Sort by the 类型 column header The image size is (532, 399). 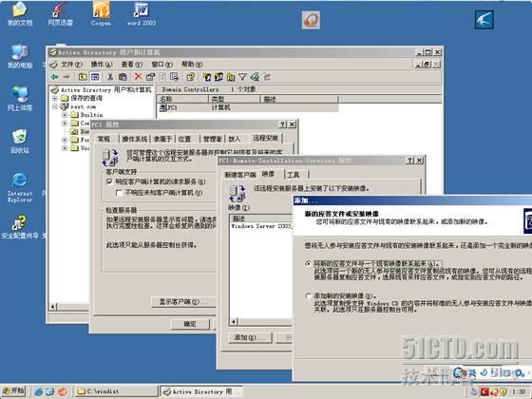pos(234,99)
